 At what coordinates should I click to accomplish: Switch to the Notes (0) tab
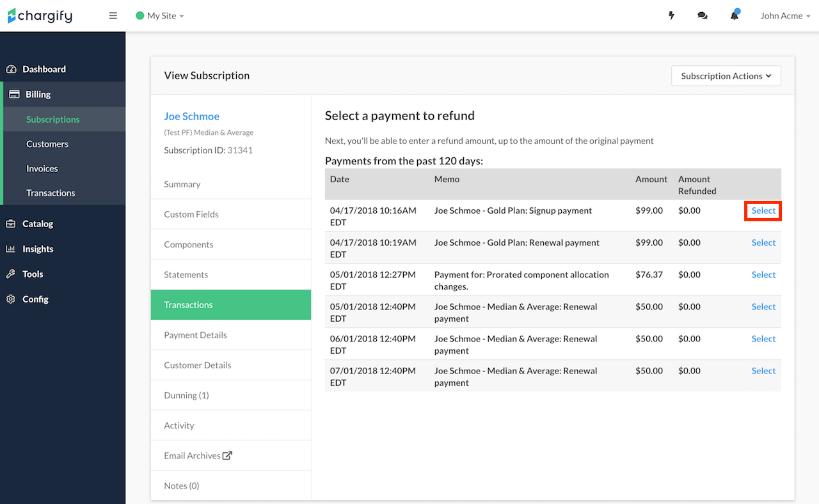[x=231, y=485]
